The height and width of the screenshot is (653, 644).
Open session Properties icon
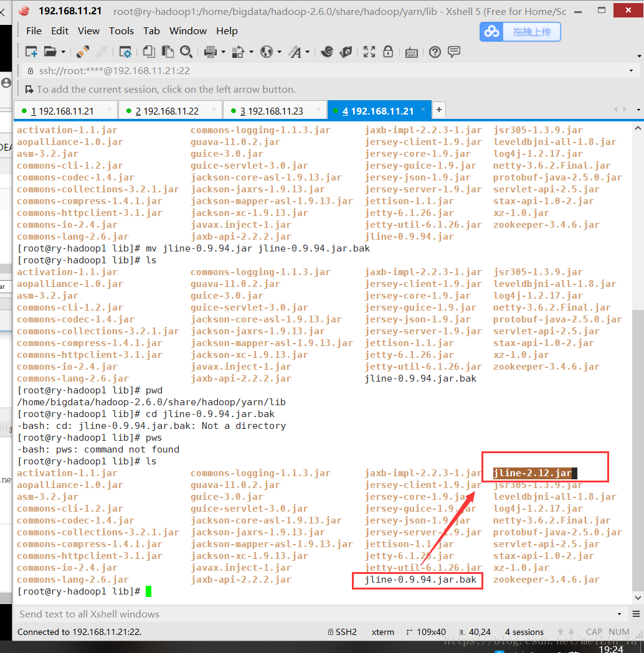click(125, 52)
